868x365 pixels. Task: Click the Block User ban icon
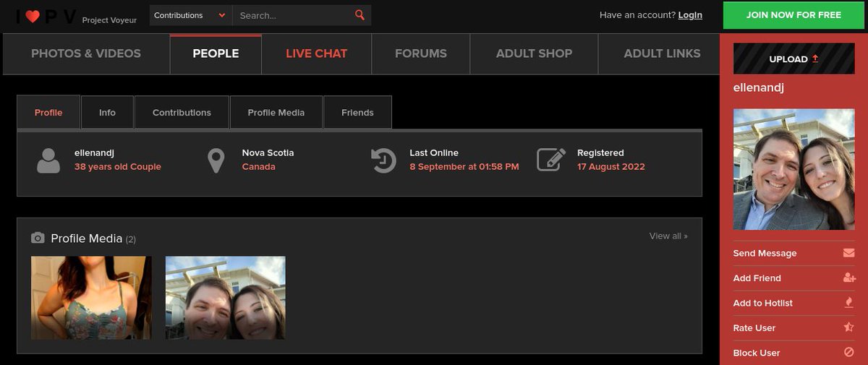pyautogui.click(x=849, y=353)
